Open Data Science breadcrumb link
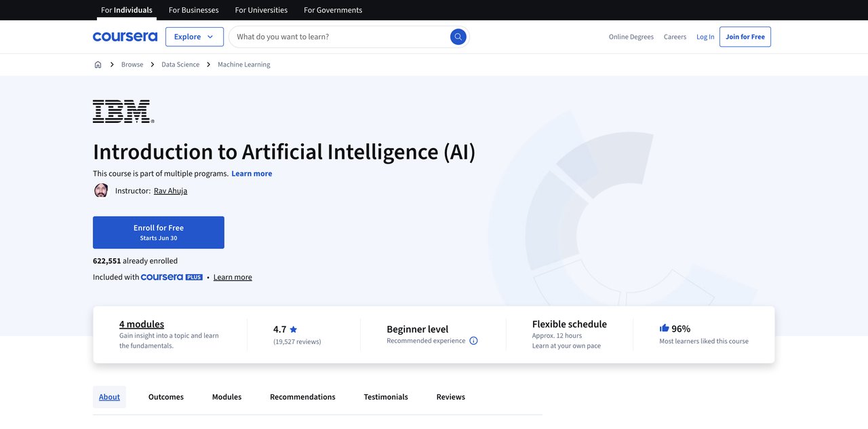Image resolution: width=868 pixels, height=429 pixels. [180, 64]
